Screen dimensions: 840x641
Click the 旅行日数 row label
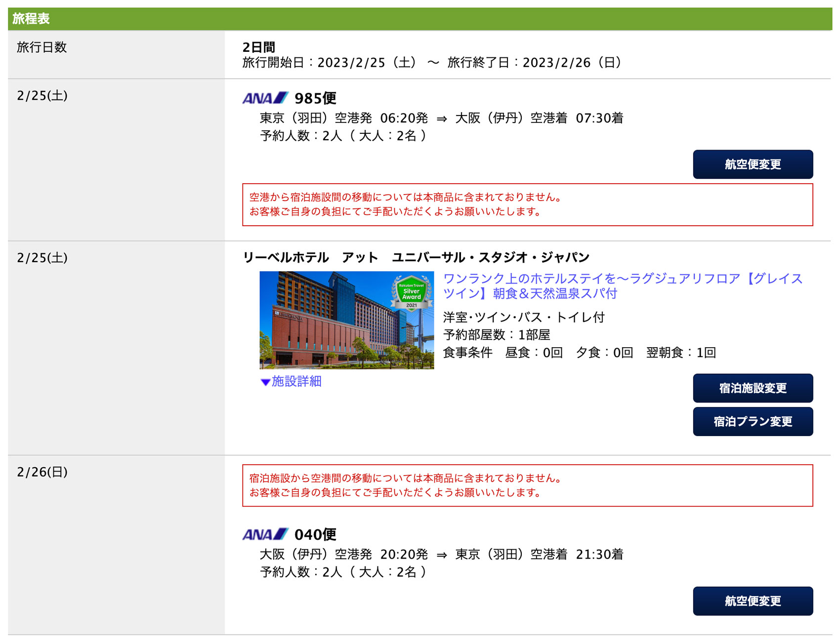[42, 47]
